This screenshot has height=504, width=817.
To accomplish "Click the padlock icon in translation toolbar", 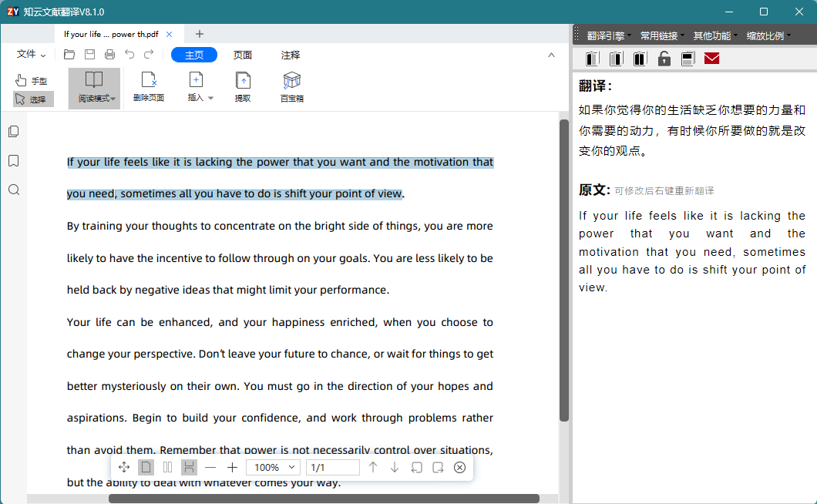I will click(x=664, y=59).
